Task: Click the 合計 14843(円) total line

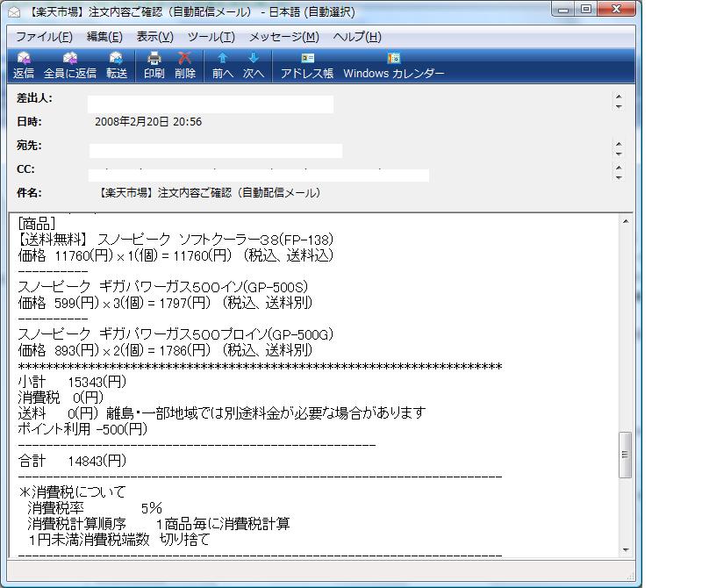Action: 72,461
